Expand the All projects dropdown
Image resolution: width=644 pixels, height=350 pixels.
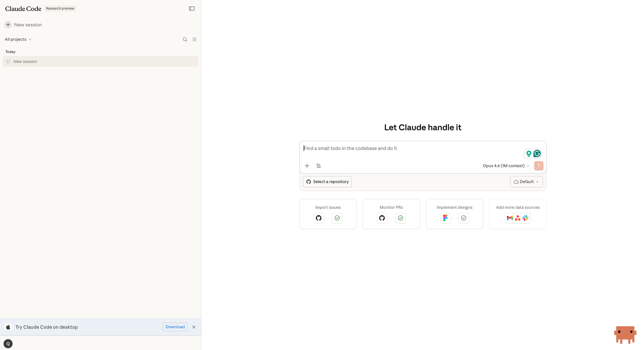[x=18, y=39]
